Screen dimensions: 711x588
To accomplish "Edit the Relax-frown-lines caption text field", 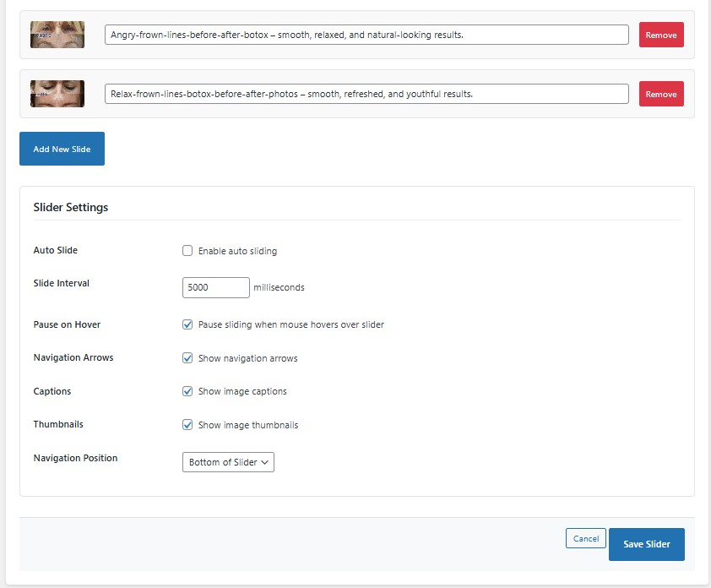I will coord(366,94).
